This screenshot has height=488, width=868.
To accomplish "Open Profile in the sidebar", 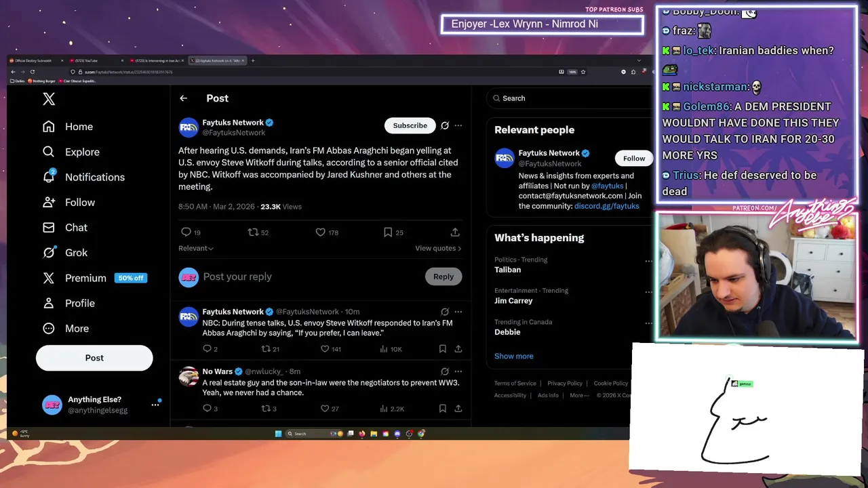I will pyautogui.click(x=68, y=303).
